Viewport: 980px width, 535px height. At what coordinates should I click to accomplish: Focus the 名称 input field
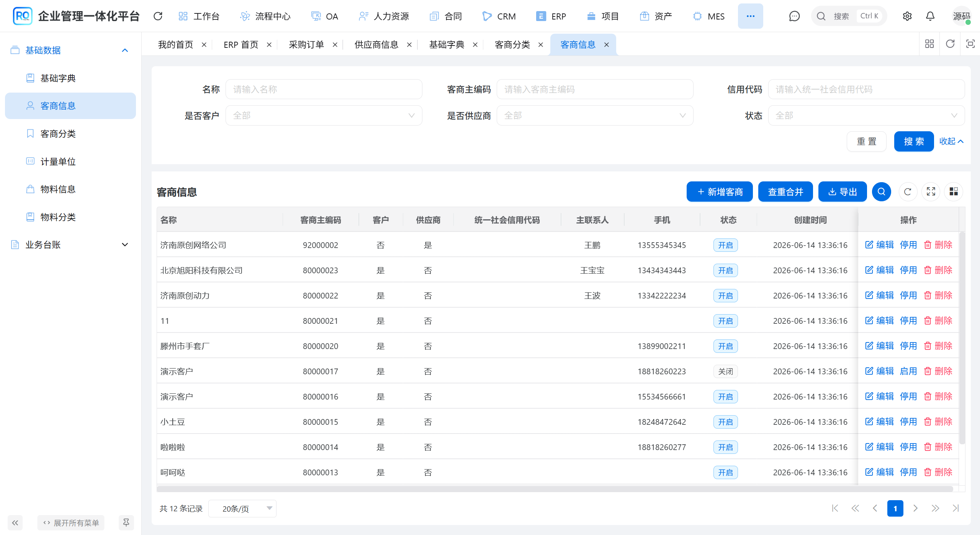(324, 89)
